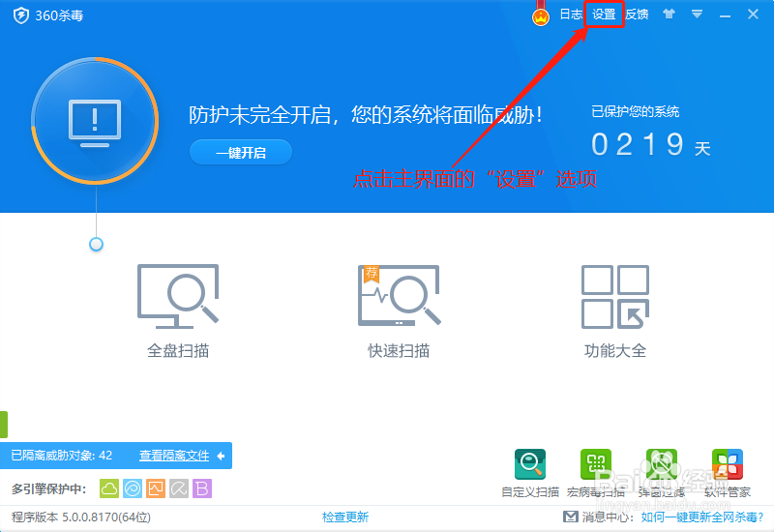Click the crown medal icon in title bar
Screen dimensions: 774x532
(541, 16)
